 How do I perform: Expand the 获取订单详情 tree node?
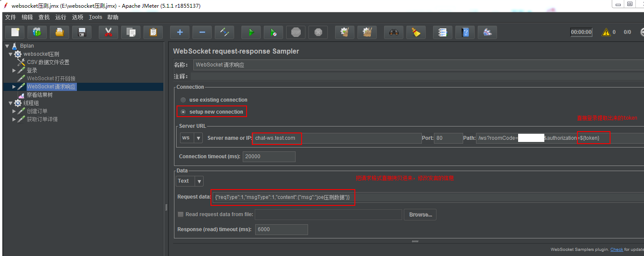click(14, 119)
